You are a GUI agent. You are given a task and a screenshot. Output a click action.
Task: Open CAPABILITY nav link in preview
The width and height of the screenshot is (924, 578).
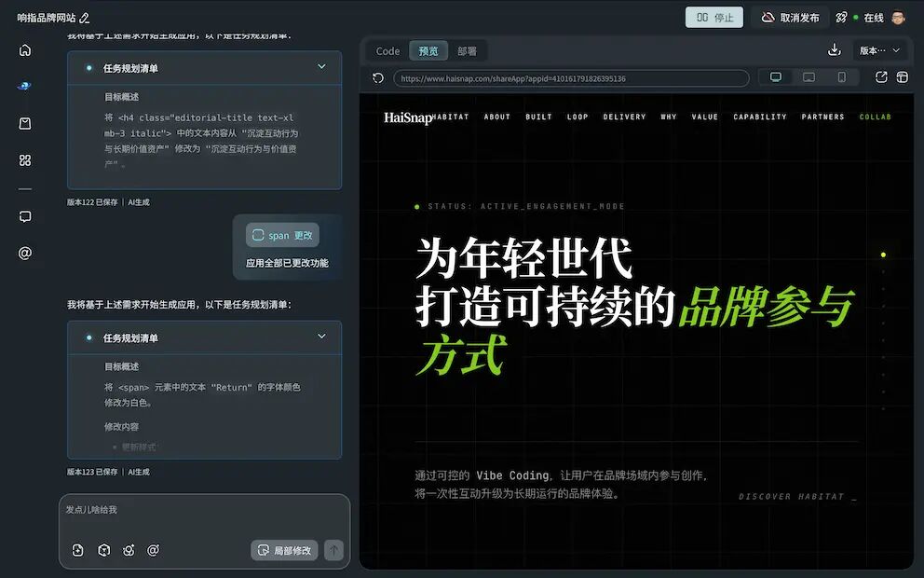coord(759,117)
